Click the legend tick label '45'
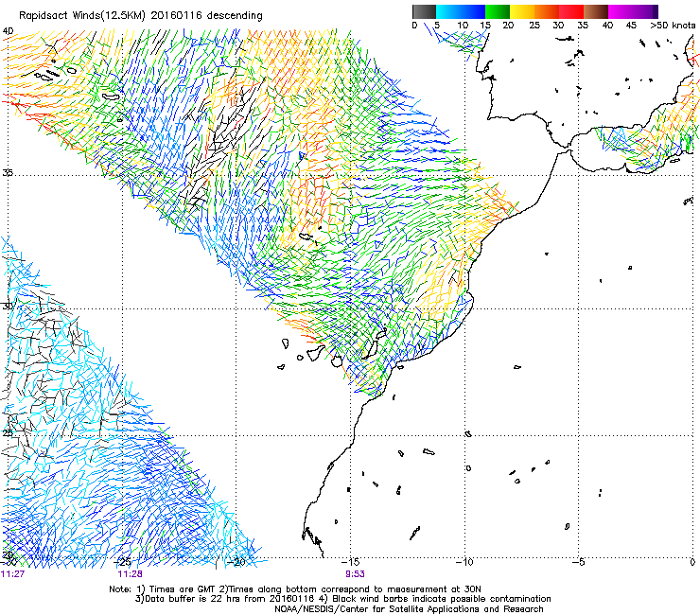The image size is (700, 615). tap(631, 26)
